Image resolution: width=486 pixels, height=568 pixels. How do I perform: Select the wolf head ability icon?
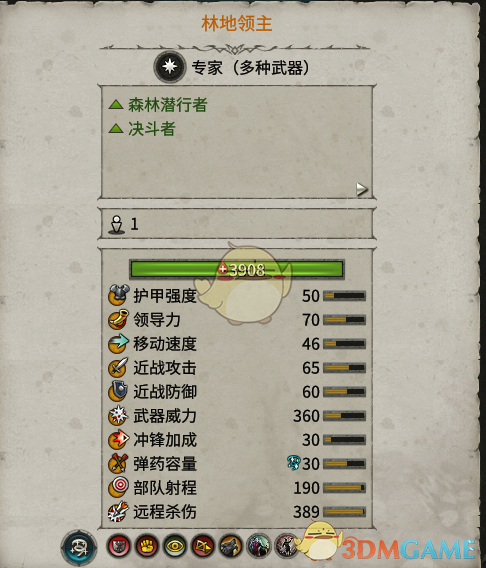coord(231,546)
